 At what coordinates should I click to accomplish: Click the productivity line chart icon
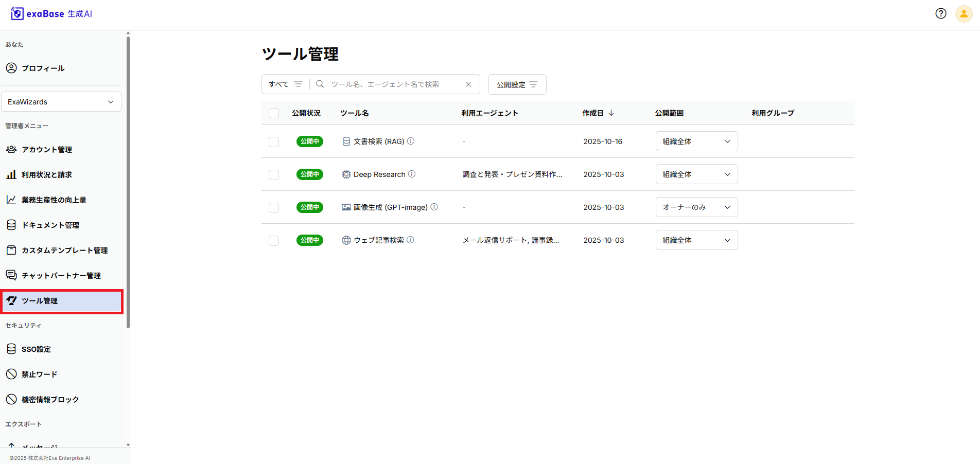[11, 200]
